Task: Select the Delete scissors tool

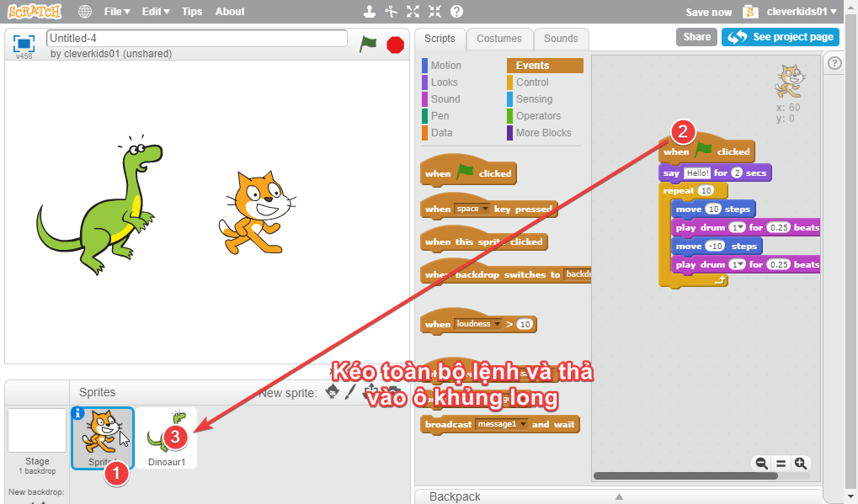Action: pyautogui.click(x=392, y=12)
